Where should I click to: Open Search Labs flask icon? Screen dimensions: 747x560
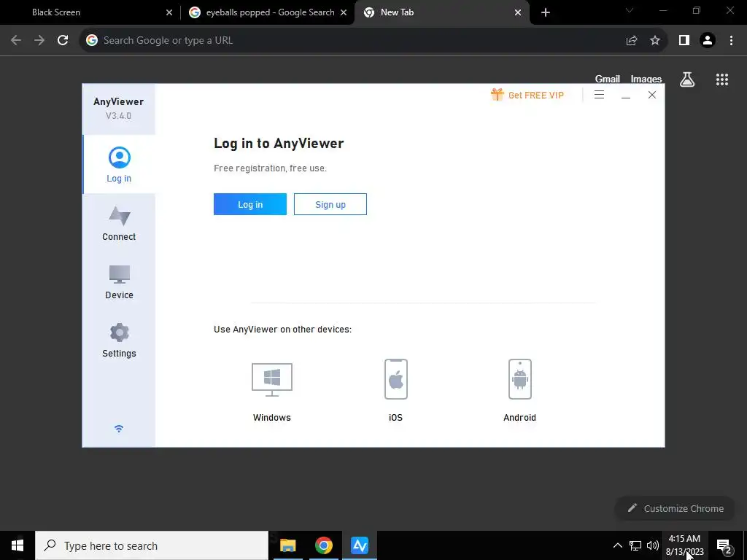[x=687, y=79]
